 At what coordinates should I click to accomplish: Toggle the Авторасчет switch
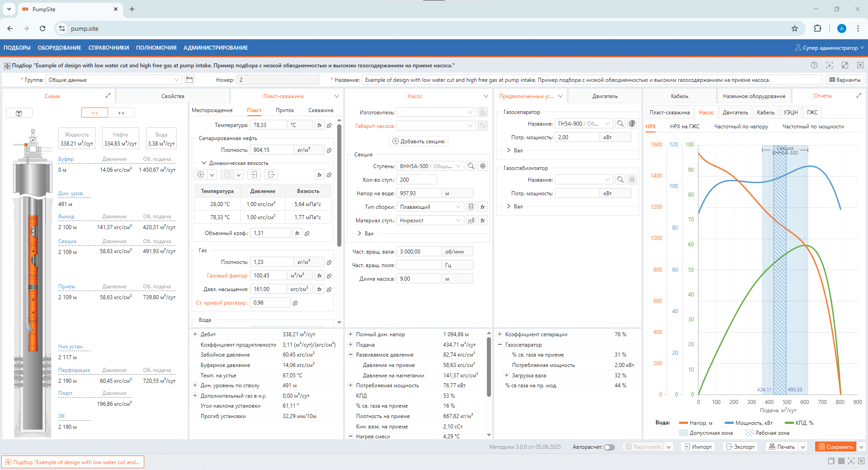(609, 447)
